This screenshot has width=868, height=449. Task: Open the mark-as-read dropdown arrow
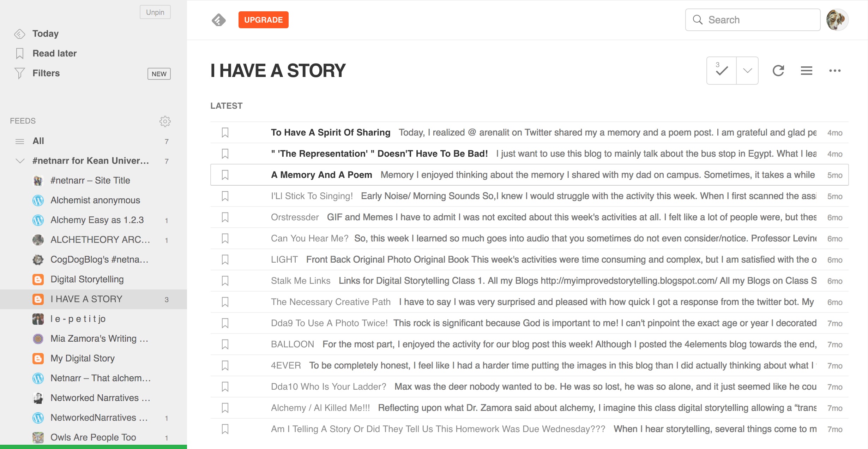[747, 71]
